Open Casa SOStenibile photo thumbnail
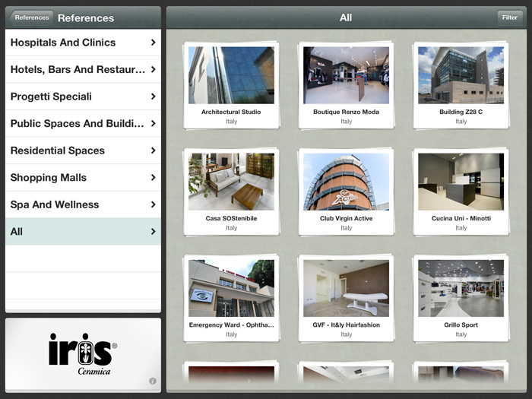 [231, 182]
